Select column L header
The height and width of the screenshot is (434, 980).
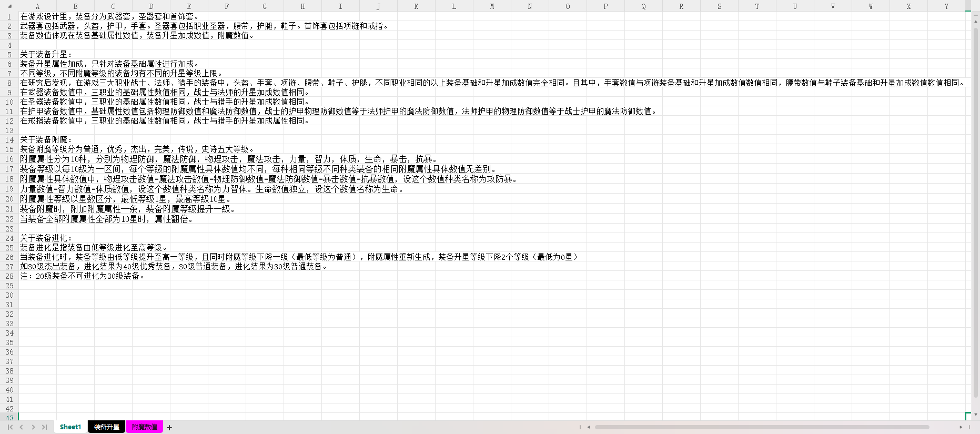[454, 6]
